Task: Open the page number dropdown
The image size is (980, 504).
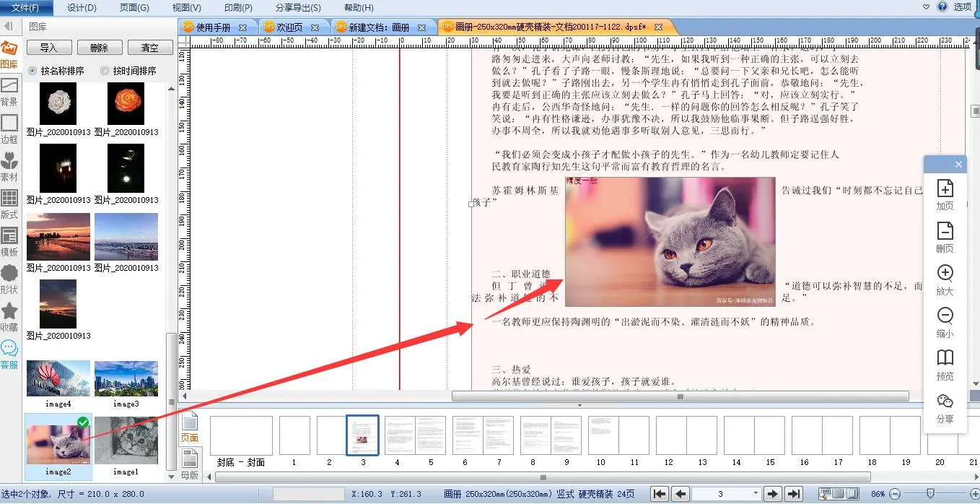Action: 755,494
